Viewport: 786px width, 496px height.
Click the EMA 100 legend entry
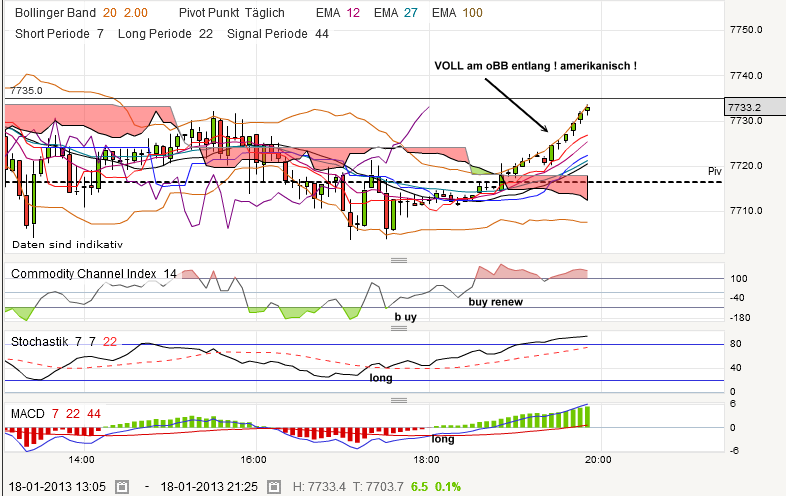(457, 13)
